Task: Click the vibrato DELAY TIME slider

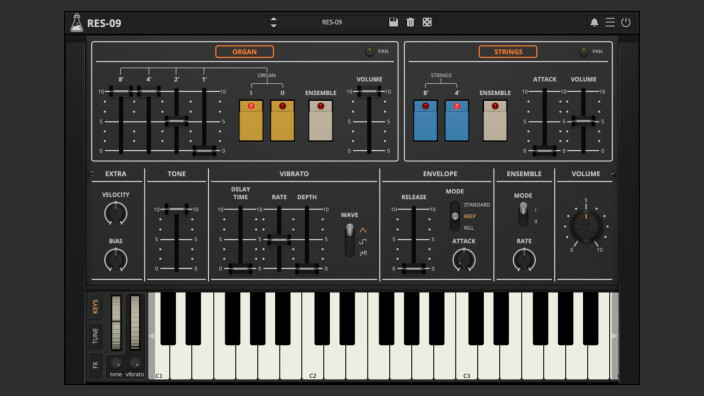Action: (240, 268)
